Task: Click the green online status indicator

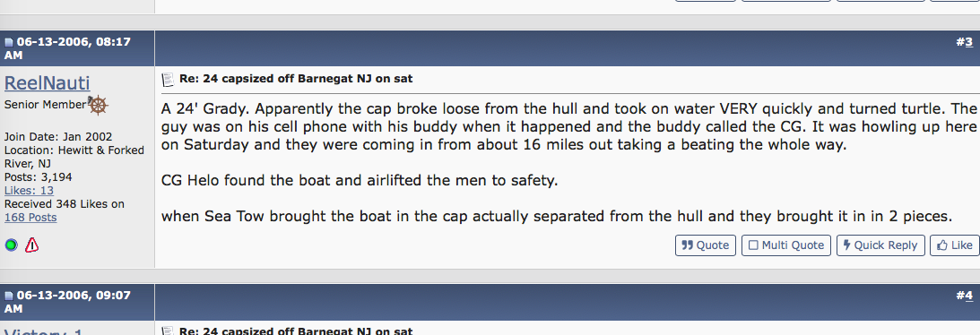Action: point(12,245)
